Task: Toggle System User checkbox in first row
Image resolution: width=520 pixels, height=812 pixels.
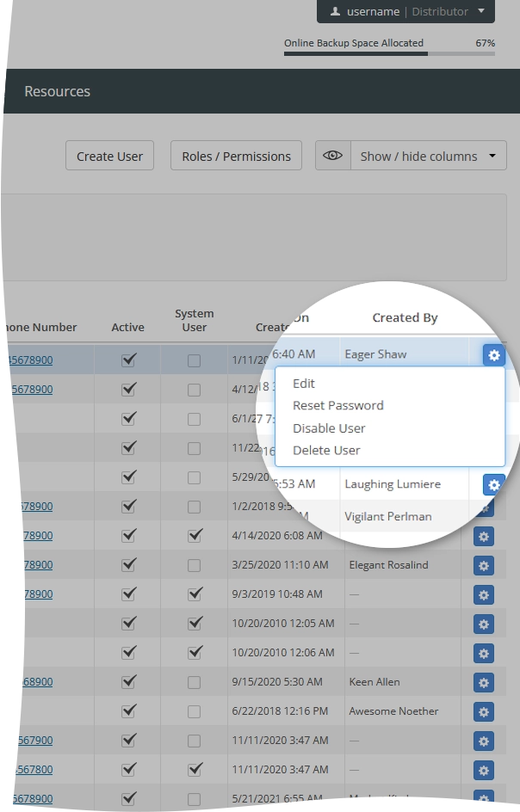Action: [x=194, y=360]
